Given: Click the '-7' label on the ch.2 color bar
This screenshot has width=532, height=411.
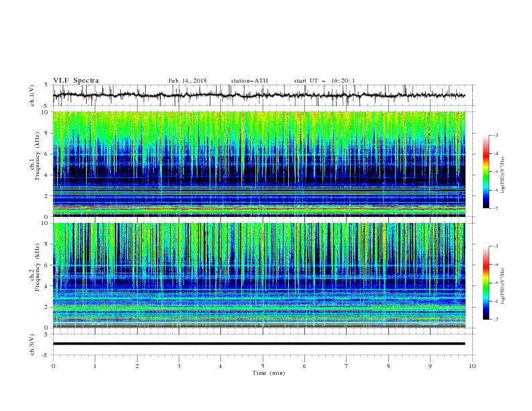Looking at the screenshot, I should 496,320.
